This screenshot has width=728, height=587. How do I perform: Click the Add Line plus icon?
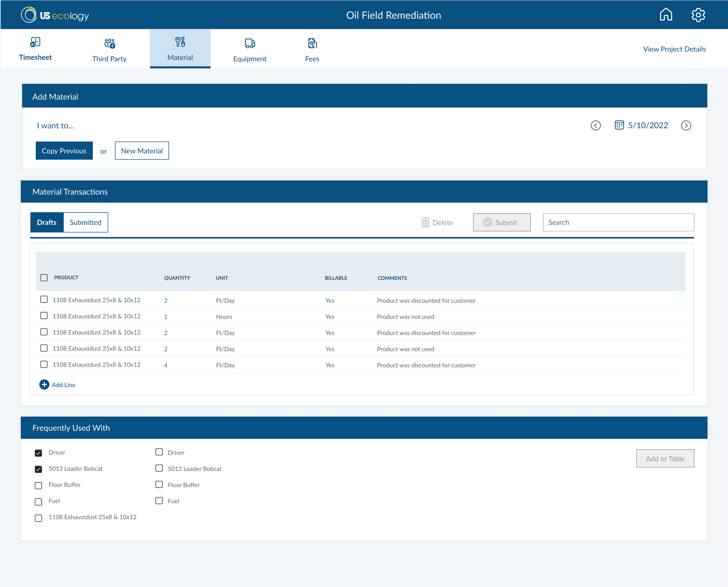[44, 385]
